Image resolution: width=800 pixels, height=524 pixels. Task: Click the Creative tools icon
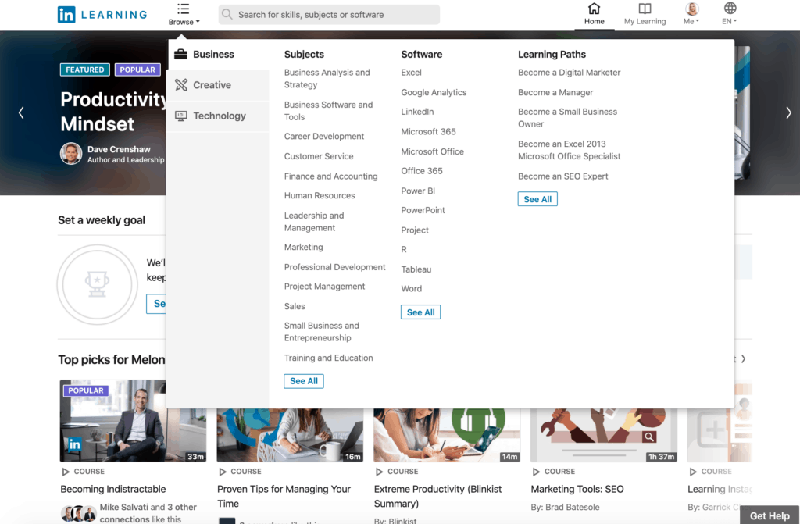(x=181, y=85)
